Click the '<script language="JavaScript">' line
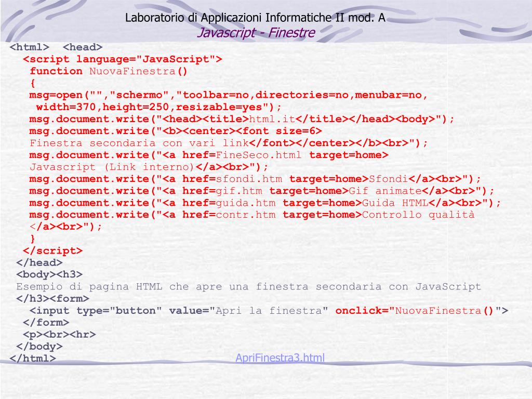 (x=123, y=59)
